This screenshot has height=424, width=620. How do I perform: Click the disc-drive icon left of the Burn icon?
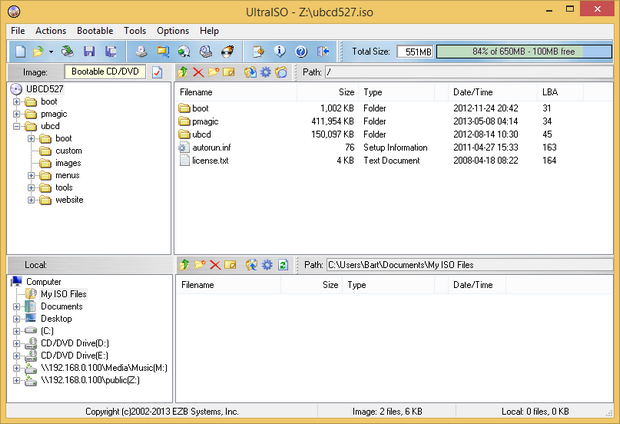coord(206,51)
